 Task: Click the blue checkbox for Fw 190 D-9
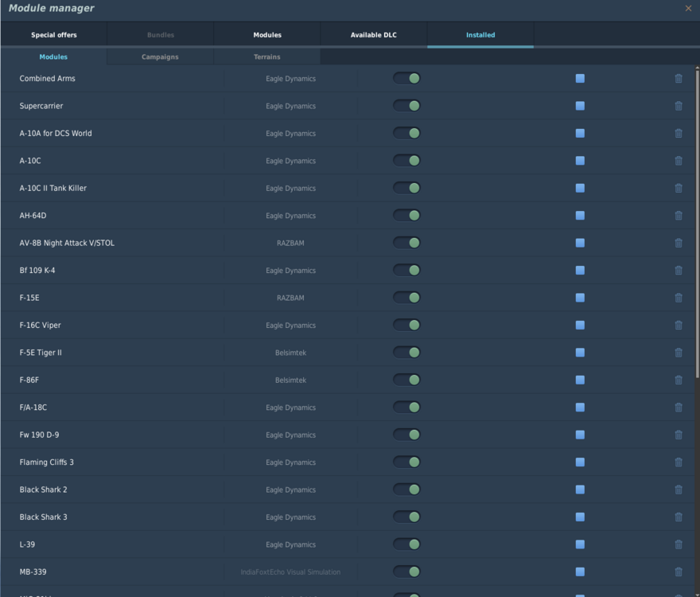580,435
